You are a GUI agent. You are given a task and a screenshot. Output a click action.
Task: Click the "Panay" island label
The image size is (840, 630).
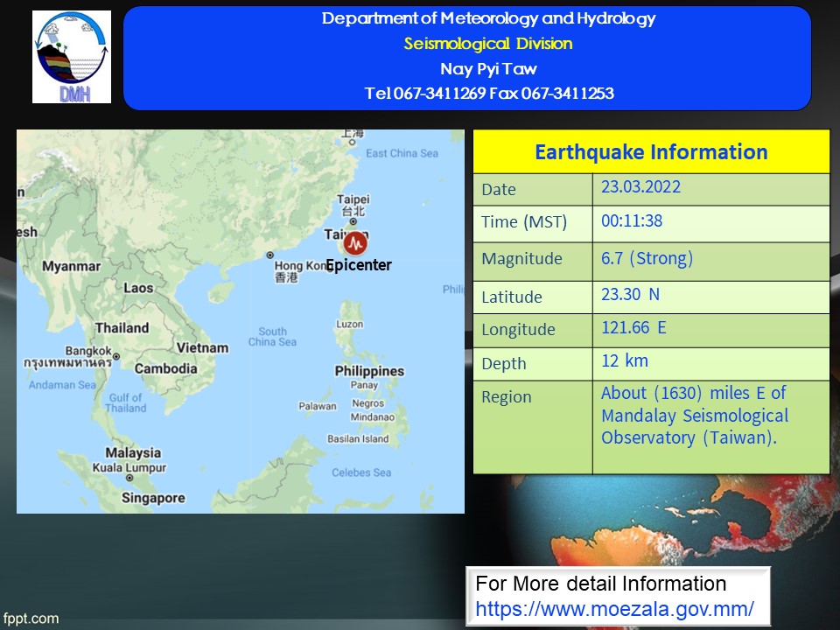point(364,385)
